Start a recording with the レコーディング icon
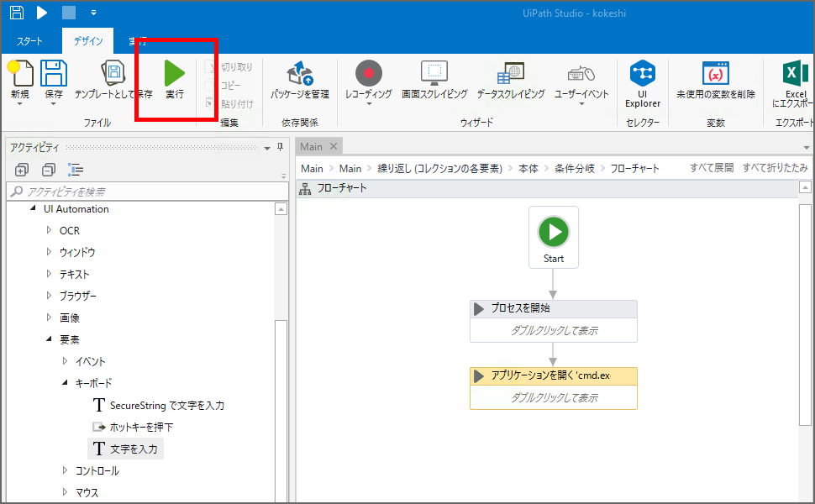 (x=367, y=81)
